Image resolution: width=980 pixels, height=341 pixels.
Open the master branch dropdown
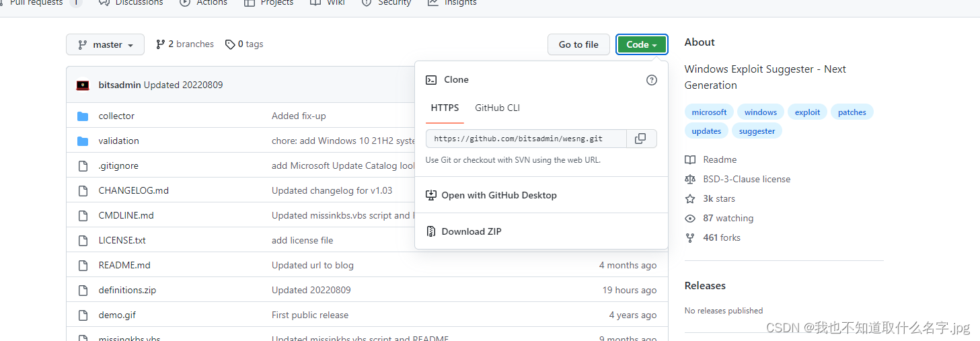click(x=105, y=44)
